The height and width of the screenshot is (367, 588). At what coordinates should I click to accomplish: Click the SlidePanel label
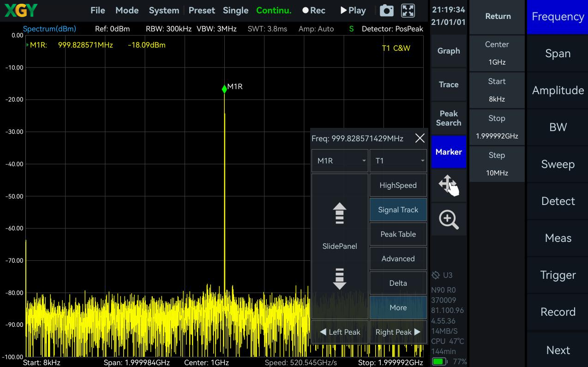[340, 247]
